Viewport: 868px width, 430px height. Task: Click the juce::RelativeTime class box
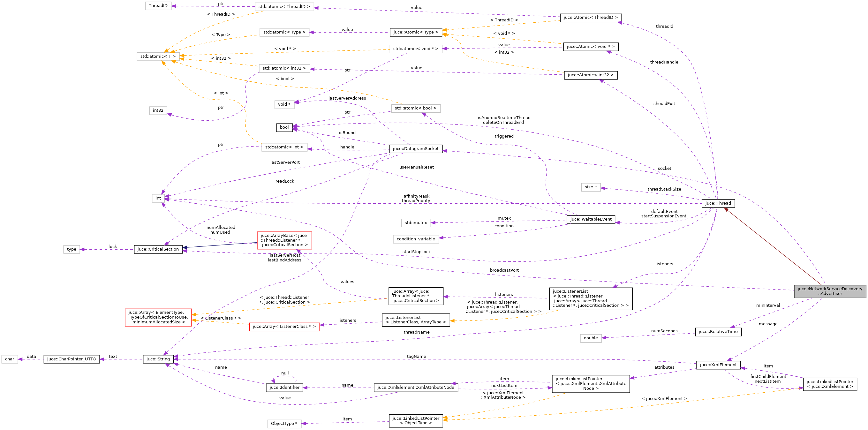[718, 332]
